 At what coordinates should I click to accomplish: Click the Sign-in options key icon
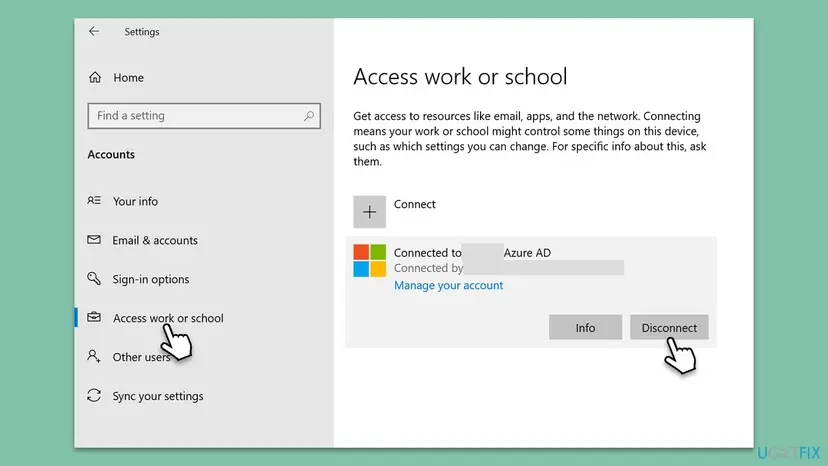pos(94,278)
